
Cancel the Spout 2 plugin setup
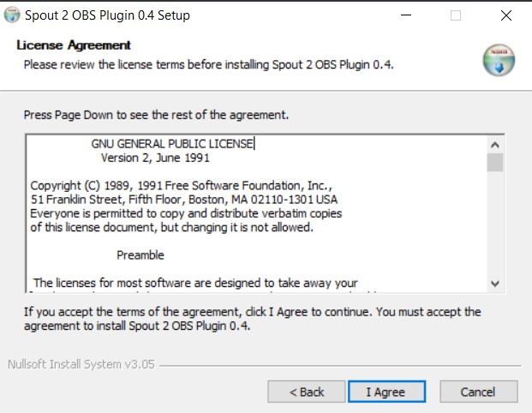(x=479, y=392)
